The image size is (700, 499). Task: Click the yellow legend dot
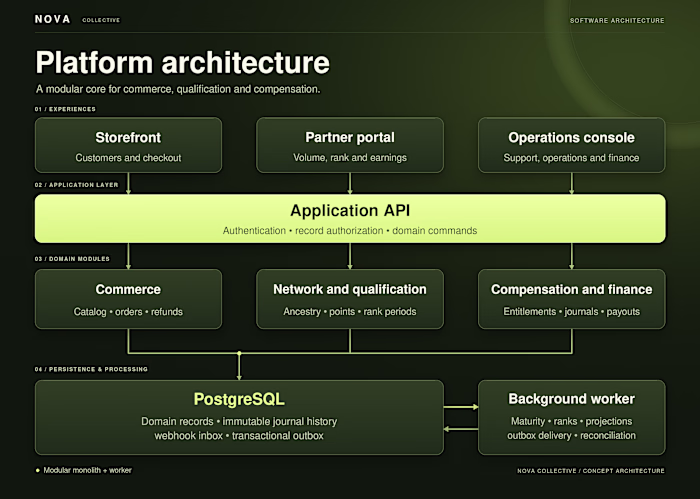tap(38, 470)
